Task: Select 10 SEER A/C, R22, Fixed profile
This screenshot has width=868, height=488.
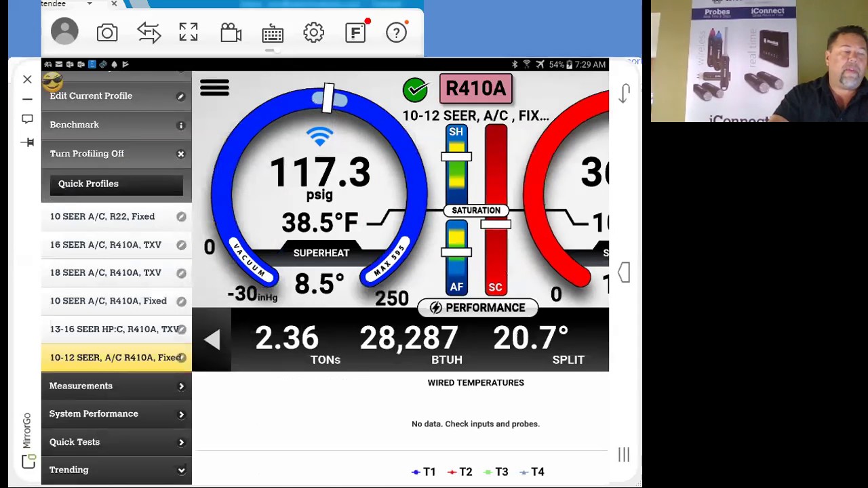Action: [x=117, y=216]
